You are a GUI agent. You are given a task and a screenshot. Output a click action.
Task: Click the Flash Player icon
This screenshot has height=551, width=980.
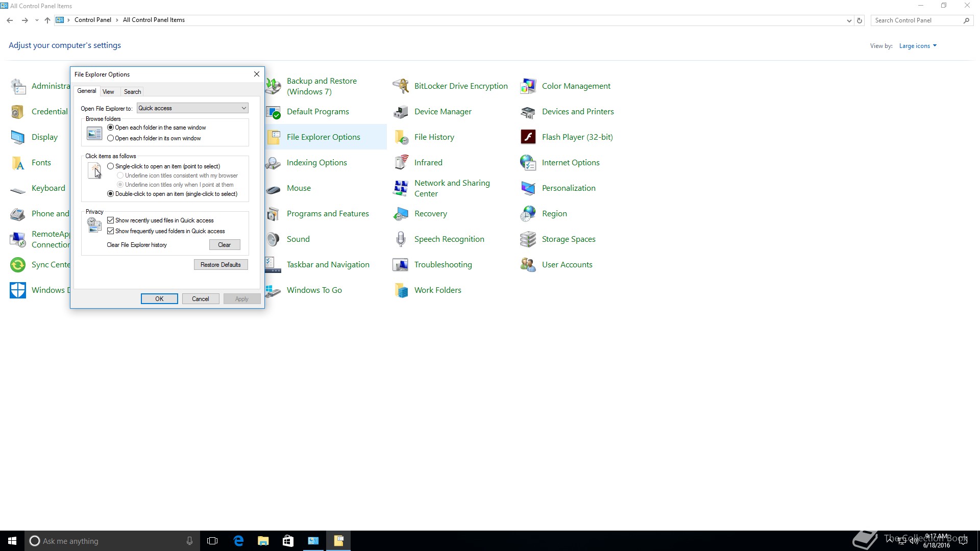(528, 137)
